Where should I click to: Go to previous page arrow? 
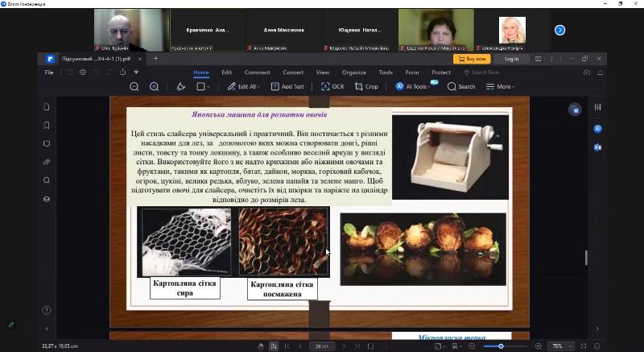[x=300, y=346]
